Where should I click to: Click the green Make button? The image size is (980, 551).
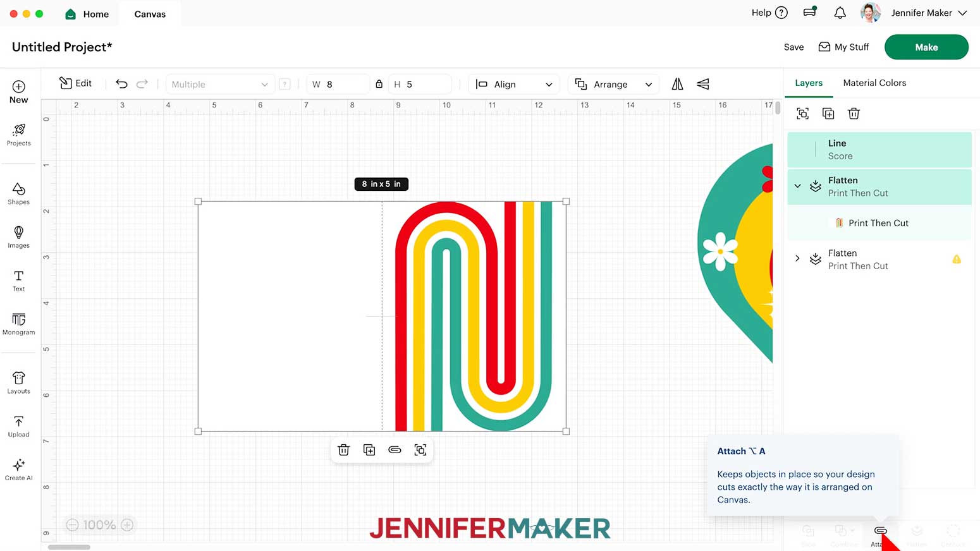[926, 47]
